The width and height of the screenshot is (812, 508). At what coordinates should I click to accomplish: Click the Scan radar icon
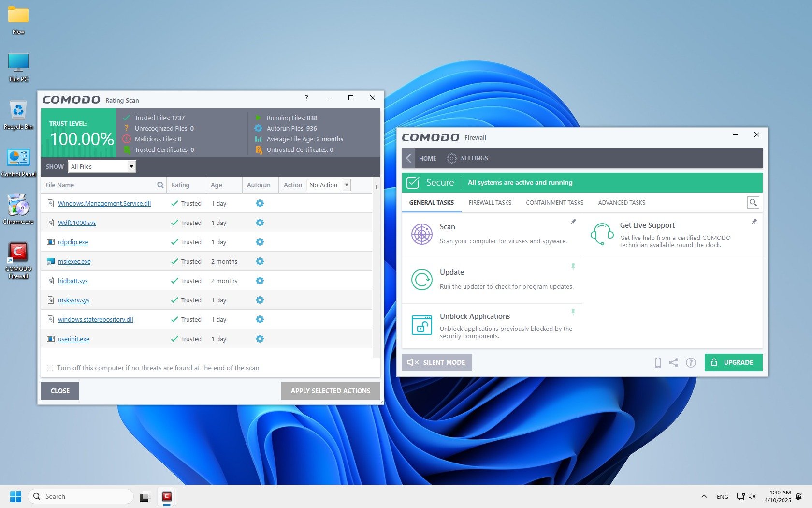(x=421, y=234)
